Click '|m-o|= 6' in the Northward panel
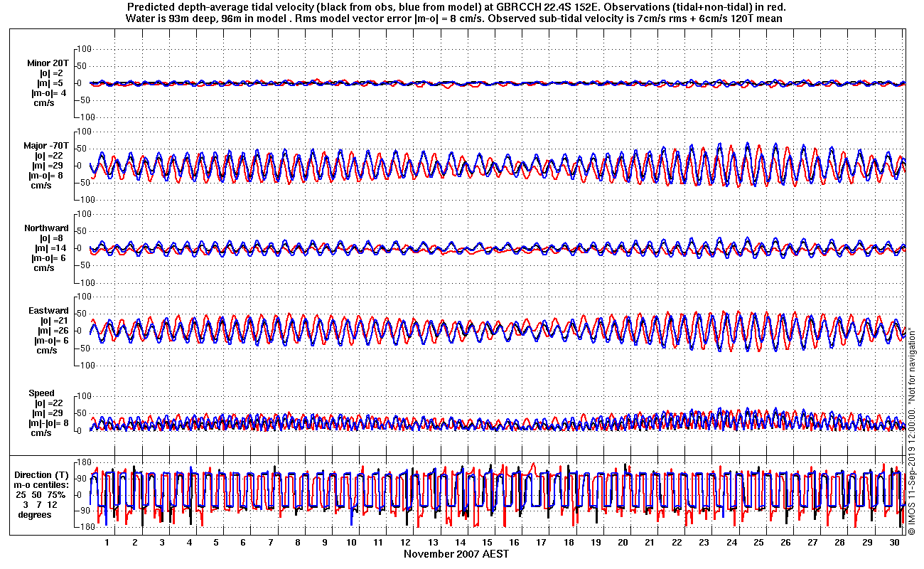The image size is (924, 569). tap(49, 258)
